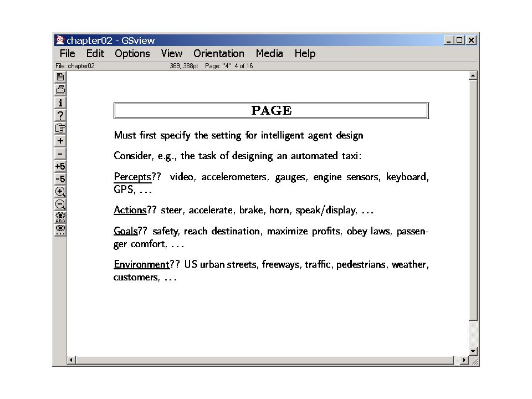532x399 pixels.
Task: Close the GSview window
Action: [x=471, y=40]
